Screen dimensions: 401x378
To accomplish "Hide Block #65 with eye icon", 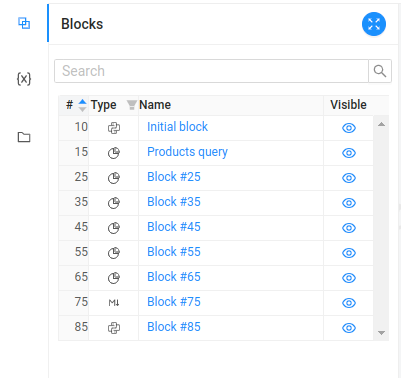I will (349, 278).
